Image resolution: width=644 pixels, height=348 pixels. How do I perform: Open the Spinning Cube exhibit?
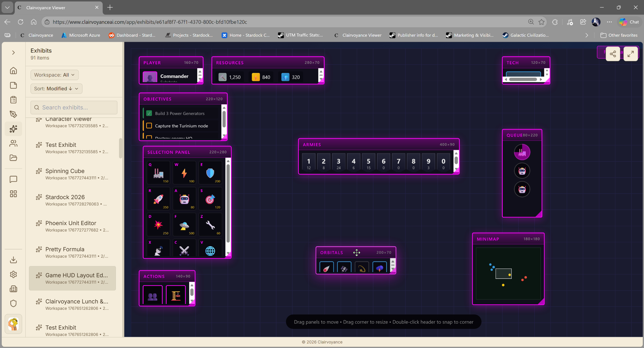(65, 171)
